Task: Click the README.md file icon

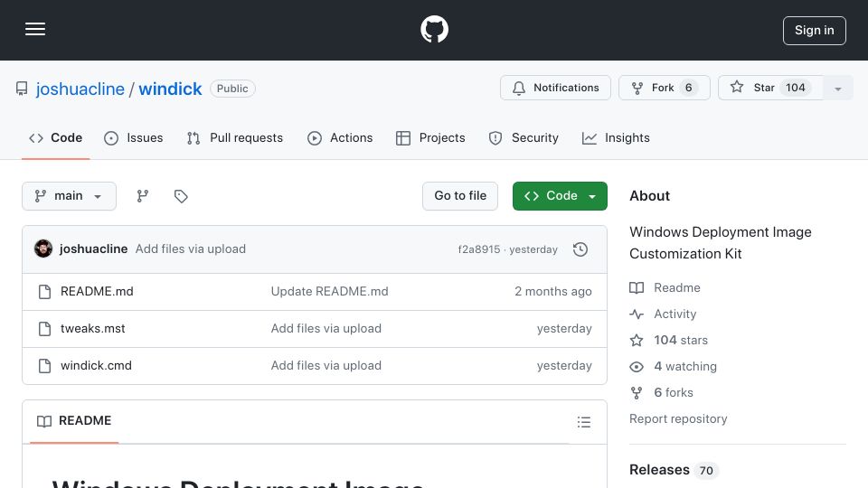Action: coord(45,292)
